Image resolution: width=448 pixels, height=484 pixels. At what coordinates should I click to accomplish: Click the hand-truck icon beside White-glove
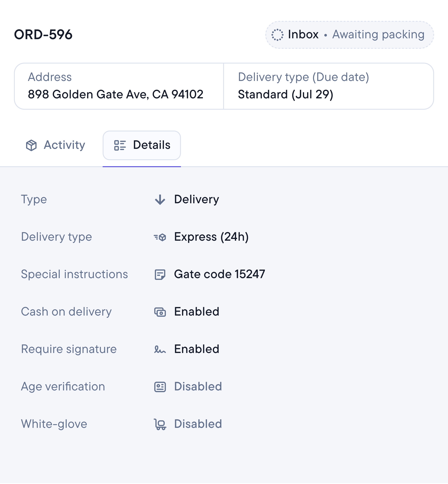(160, 424)
